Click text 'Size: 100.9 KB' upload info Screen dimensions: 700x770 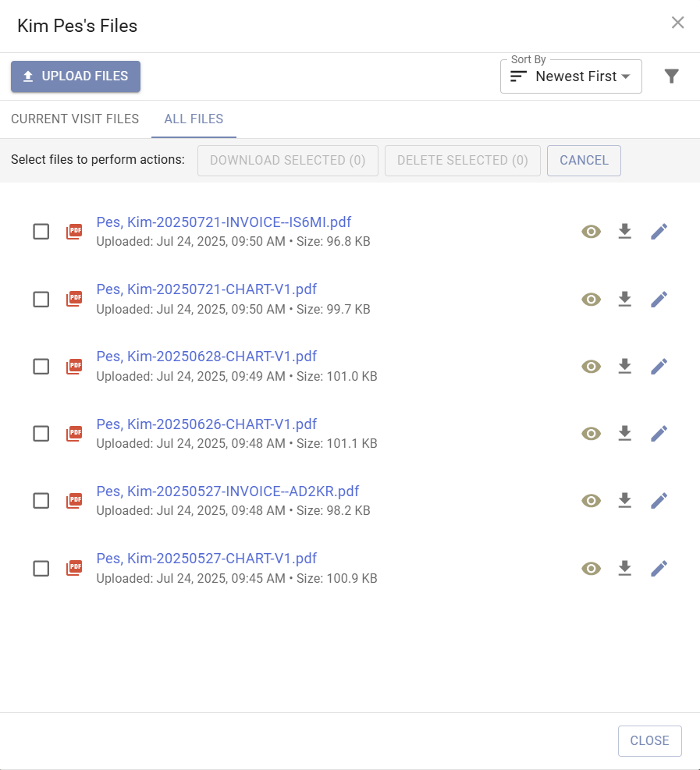(x=336, y=579)
